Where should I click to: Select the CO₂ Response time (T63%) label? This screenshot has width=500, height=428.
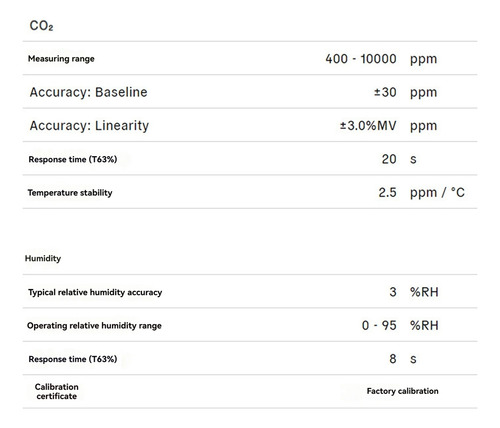point(73,159)
